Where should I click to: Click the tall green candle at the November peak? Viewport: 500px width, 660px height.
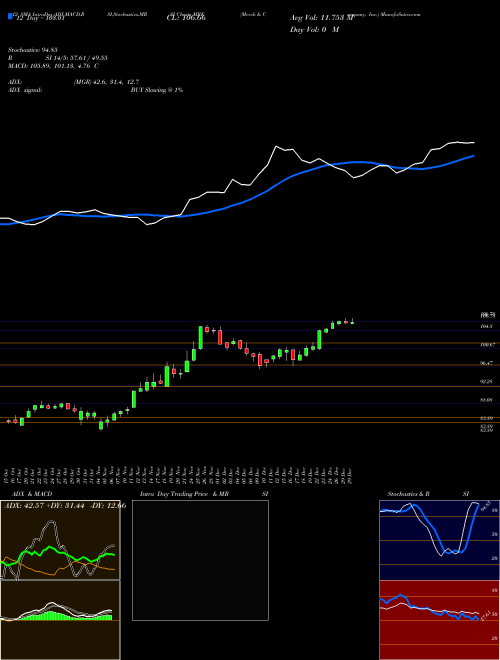(x=200, y=337)
